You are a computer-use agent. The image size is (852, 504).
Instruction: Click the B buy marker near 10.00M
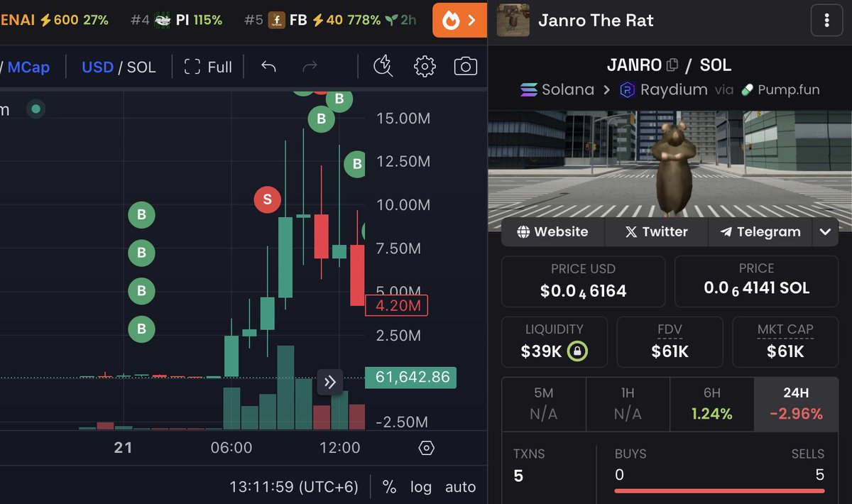[x=141, y=214]
